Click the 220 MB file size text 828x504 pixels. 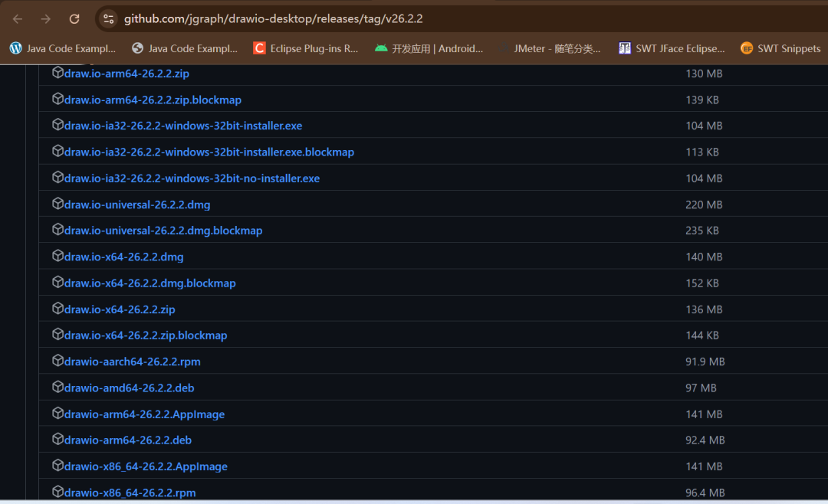(x=704, y=205)
